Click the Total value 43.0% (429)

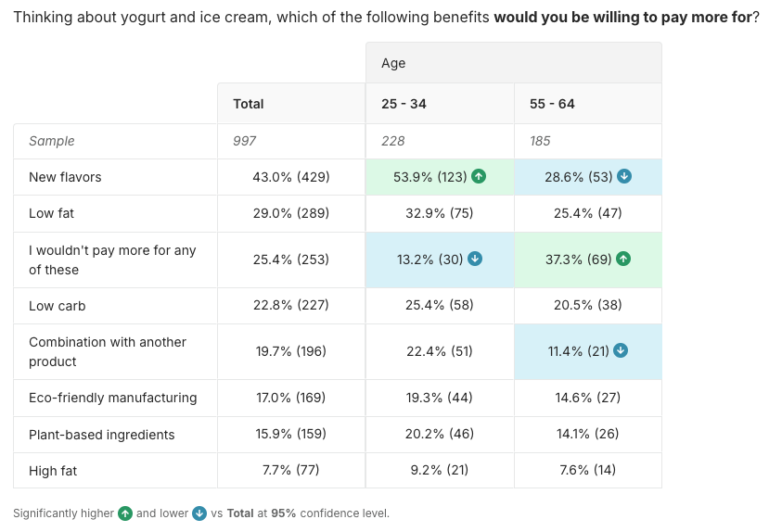(x=291, y=177)
